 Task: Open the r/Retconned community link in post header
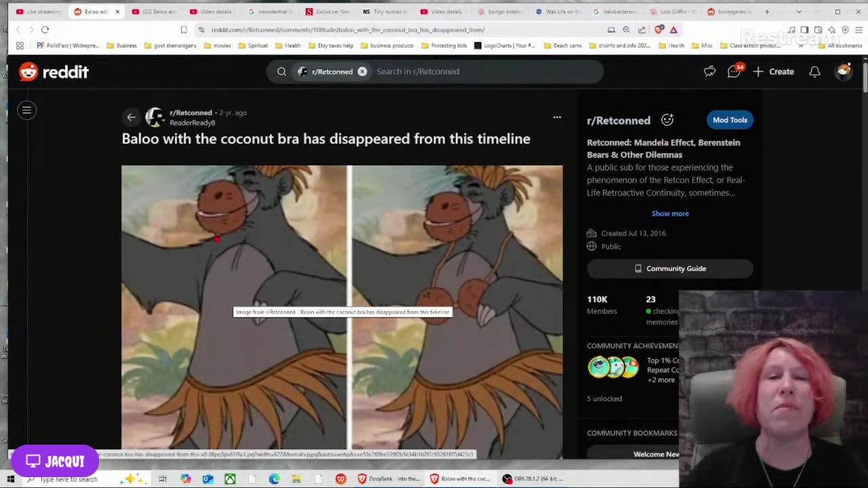191,113
